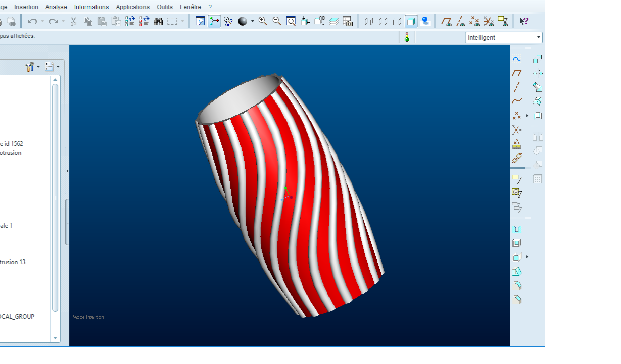Open Find tool with binoculars icon

pyautogui.click(x=159, y=21)
